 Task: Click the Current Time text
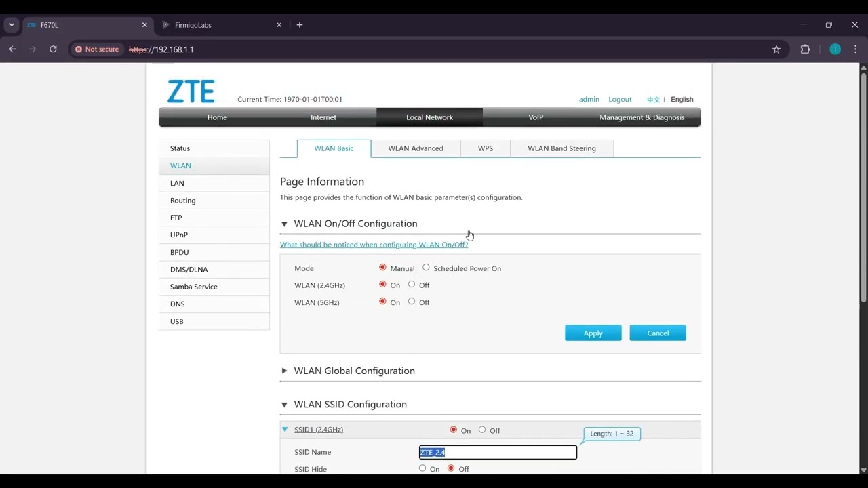(290, 99)
